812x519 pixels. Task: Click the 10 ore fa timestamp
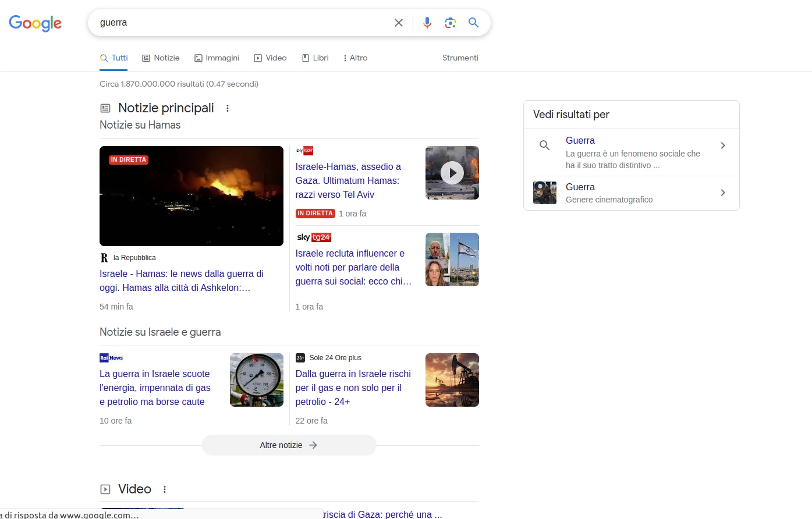115,421
